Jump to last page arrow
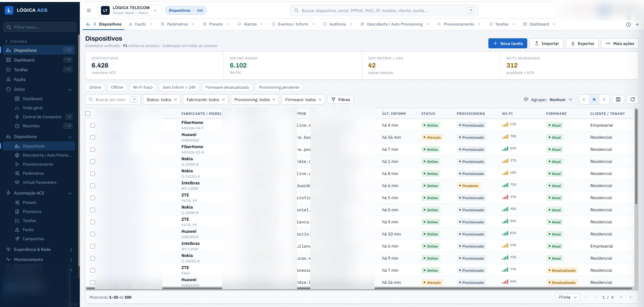Viewport: 644px width, 307px height. pos(631,297)
